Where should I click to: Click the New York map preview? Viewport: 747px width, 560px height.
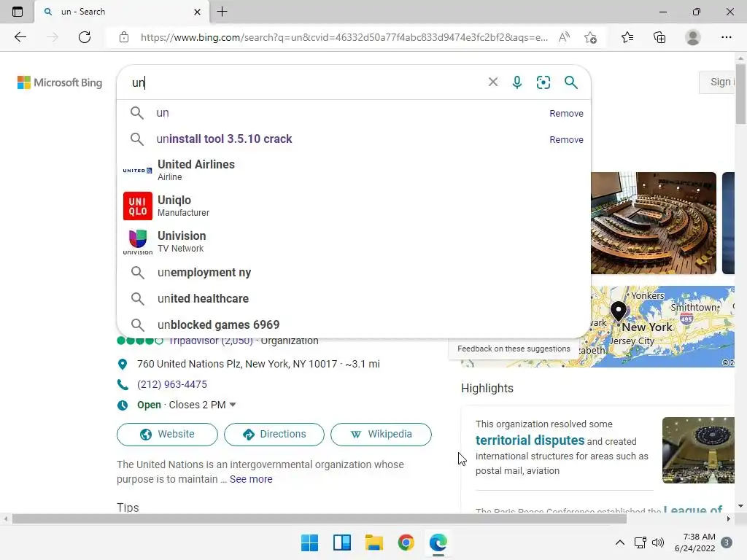coord(662,327)
